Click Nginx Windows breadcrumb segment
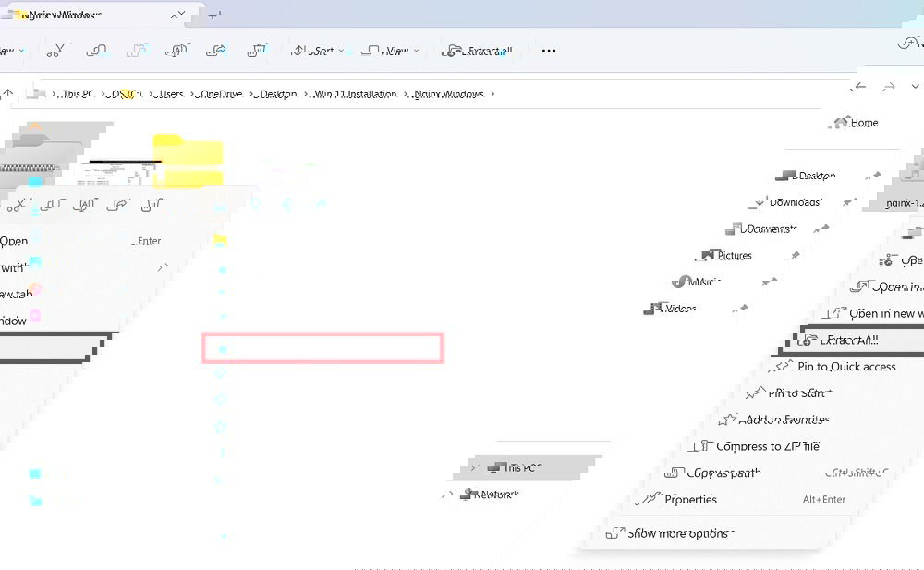This screenshot has width=924, height=570. (x=448, y=93)
